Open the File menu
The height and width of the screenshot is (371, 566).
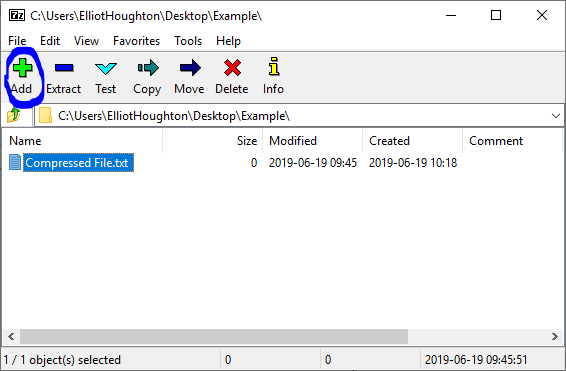click(x=17, y=41)
